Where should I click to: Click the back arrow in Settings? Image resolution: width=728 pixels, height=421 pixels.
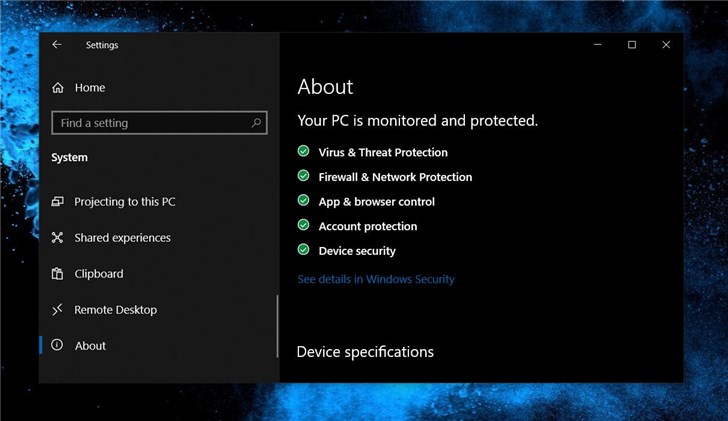point(57,45)
